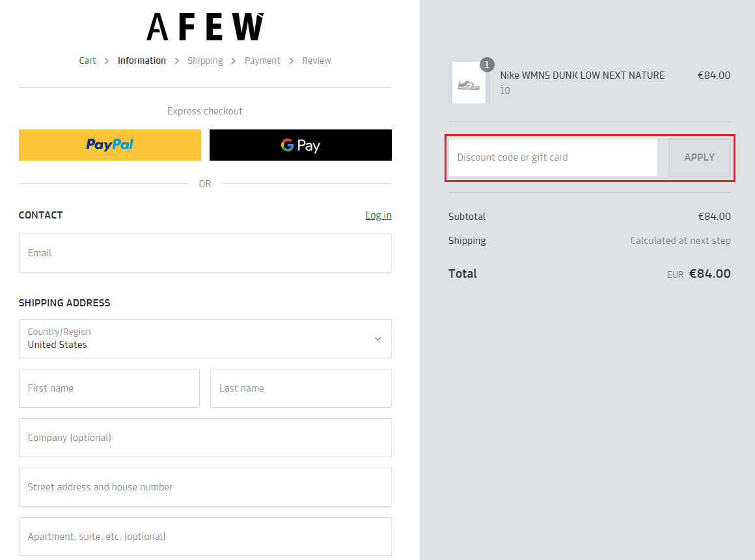Image resolution: width=755 pixels, height=560 pixels.
Task: Click the Country/Region chevron arrow
Action: tap(377, 339)
